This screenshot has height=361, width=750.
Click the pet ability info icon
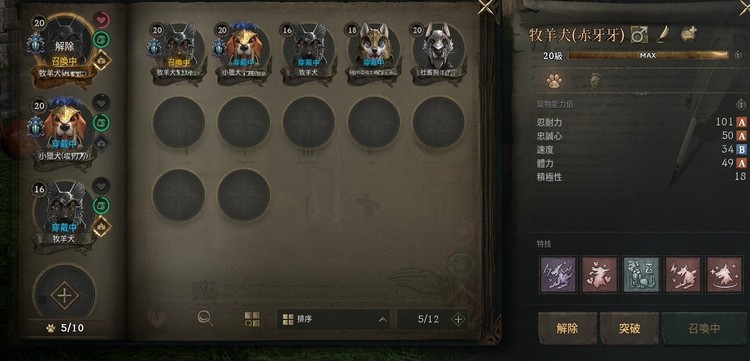pos(741,103)
